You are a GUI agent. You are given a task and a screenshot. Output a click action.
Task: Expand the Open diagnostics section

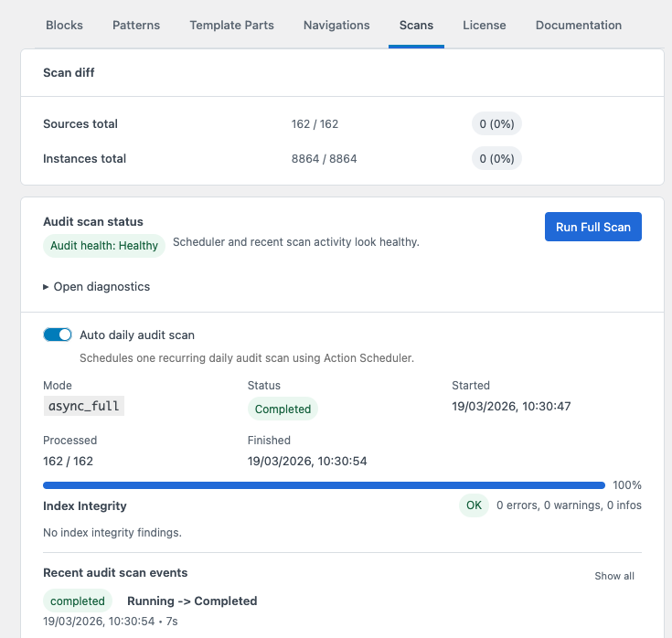point(97,286)
